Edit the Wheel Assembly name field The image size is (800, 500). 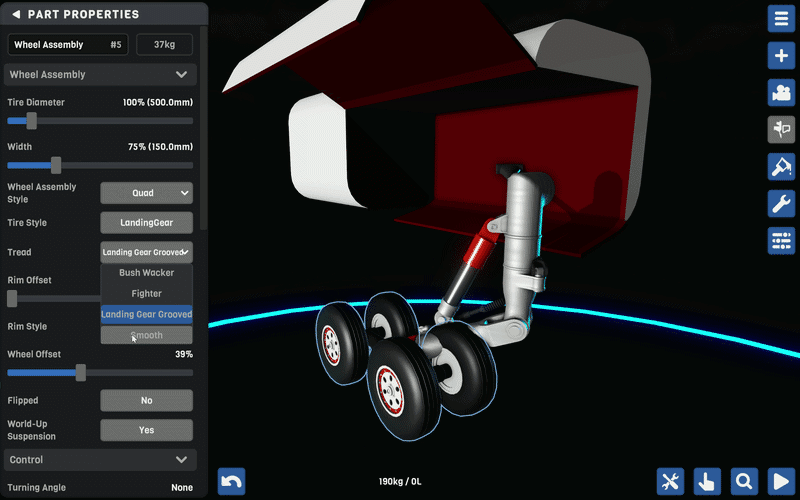(68, 44)
